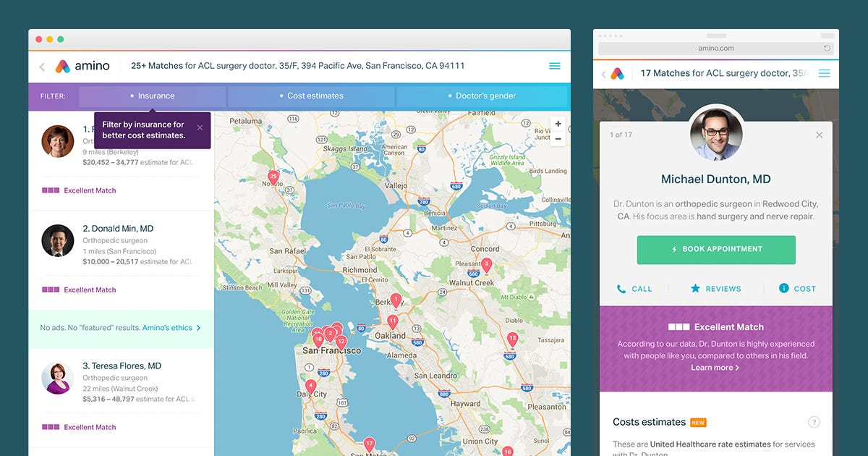Click Michael Dunton's profile photo
Screen dimensions: 868x456
(716, 134)
